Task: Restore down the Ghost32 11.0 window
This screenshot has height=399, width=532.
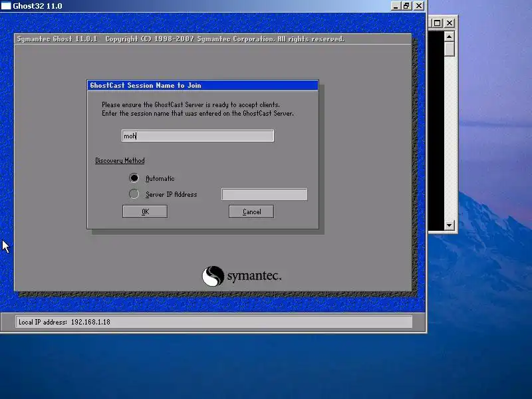Action: point(406,6)
